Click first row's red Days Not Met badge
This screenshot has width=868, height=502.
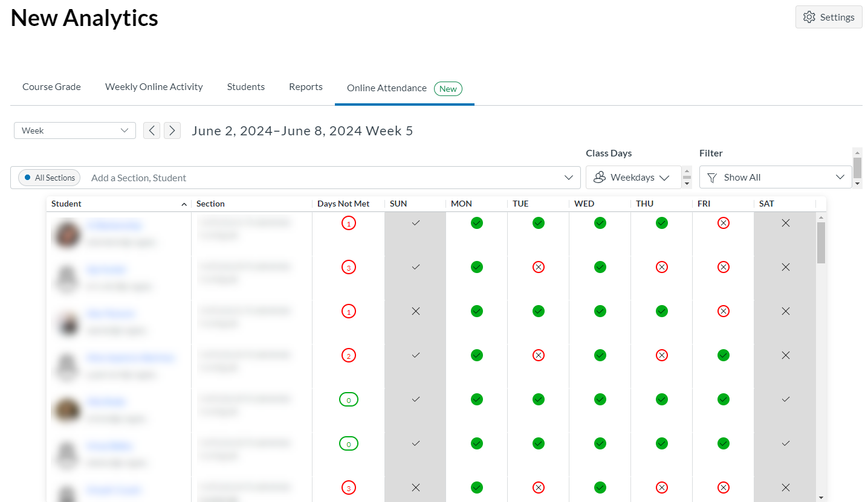(348, 224)
